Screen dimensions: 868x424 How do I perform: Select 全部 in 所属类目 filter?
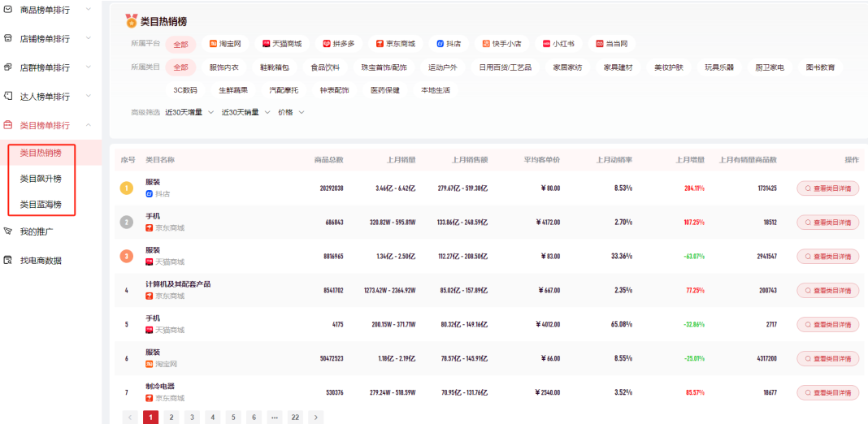pyautogui.click(x=181, y=67)
